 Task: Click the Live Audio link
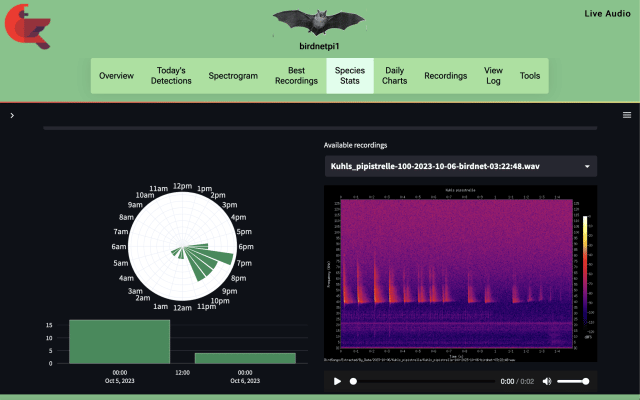pyautogui.click(x=607, y=13)
